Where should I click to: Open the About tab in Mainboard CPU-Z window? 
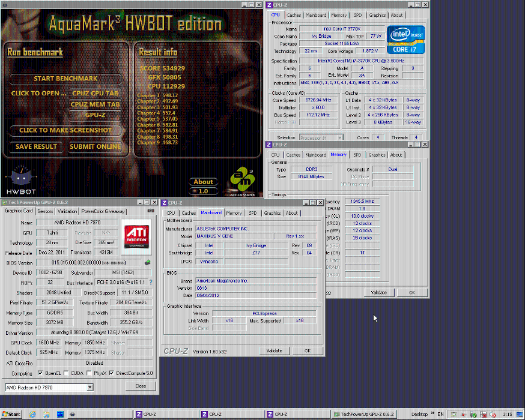[x=291, y=213]
